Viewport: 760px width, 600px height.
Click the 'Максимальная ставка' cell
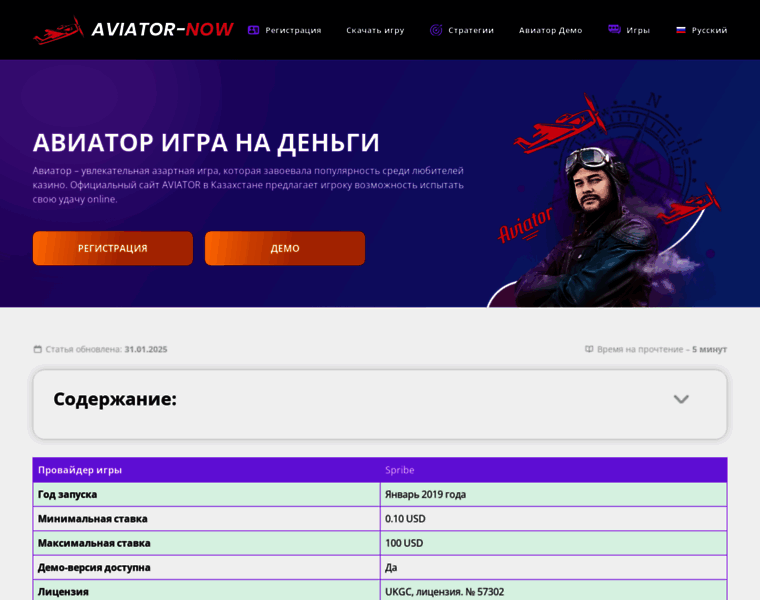tap(206, 543)
